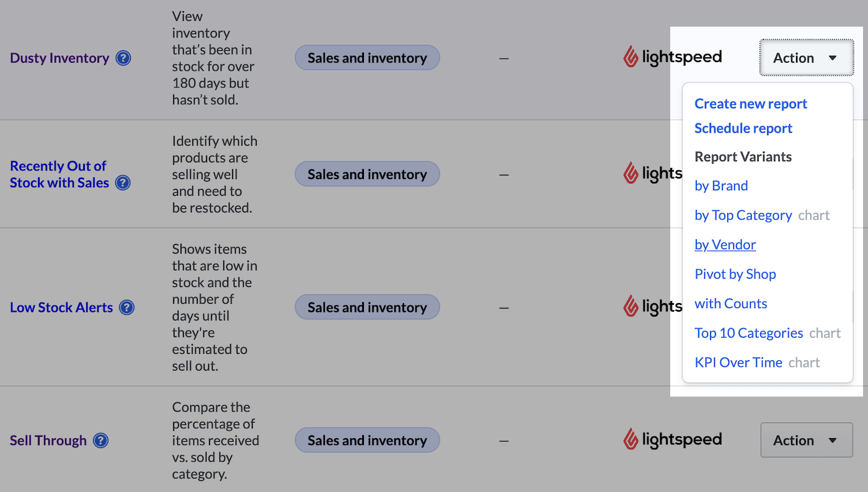The height and width of the screenshot is (492, 868).
Task: Collapse the Dusty Inventory Action dropdown
Action: click(806, 58)
